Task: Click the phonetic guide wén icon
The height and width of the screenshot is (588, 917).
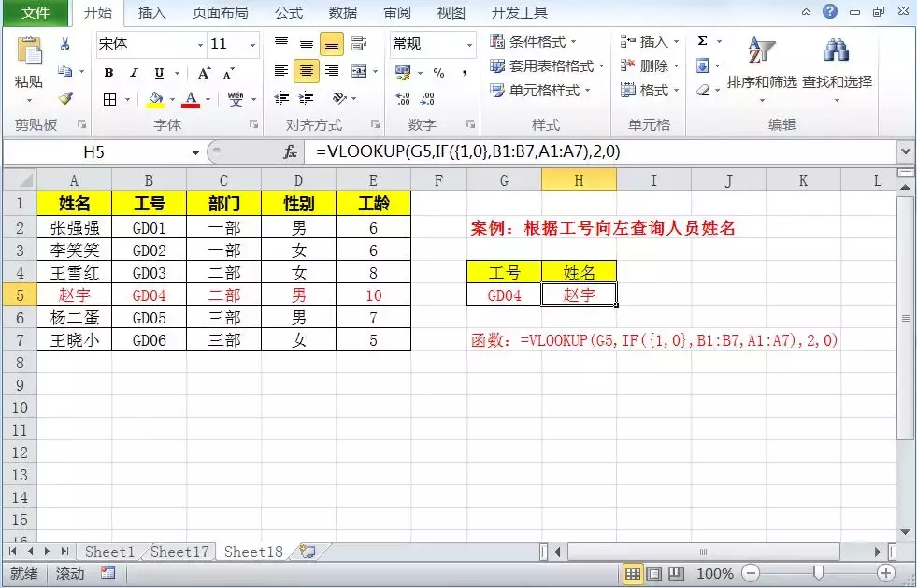Action: click(236, 99)
